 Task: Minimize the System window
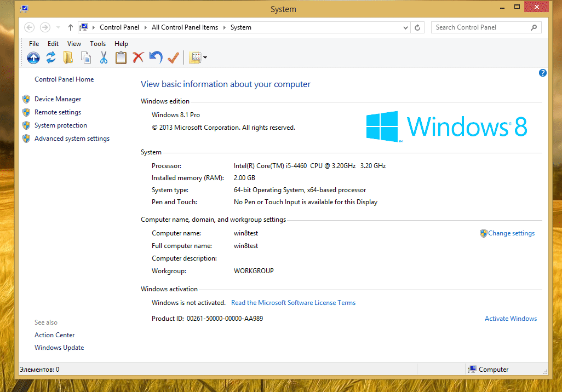[x=502, y=8]
